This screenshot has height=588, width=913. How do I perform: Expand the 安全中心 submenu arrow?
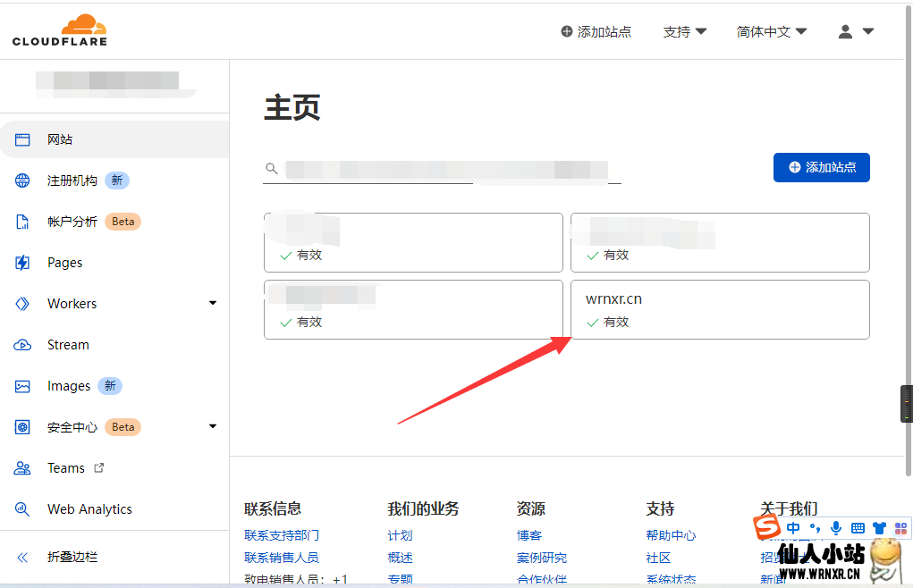[213, 426]
